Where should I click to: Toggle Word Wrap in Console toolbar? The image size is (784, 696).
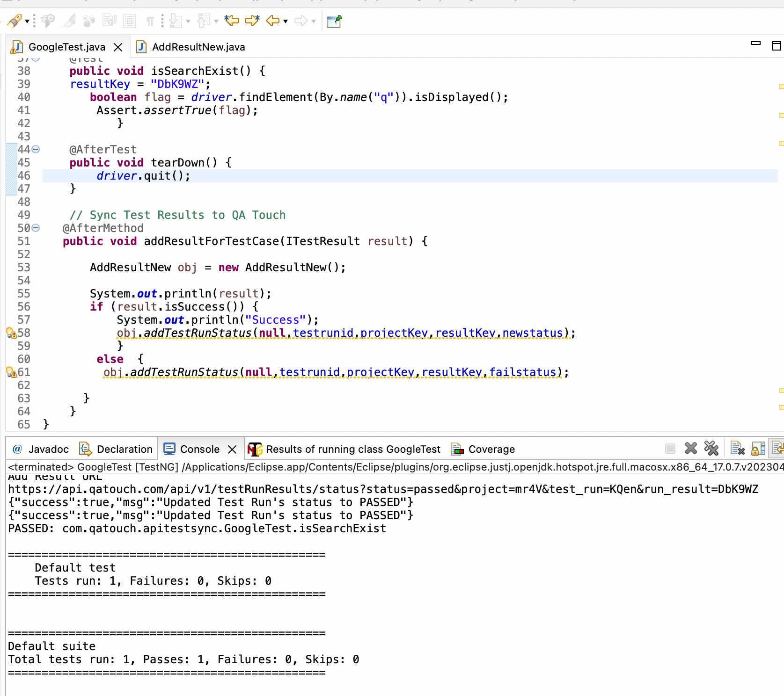click(x=777, y=449)
